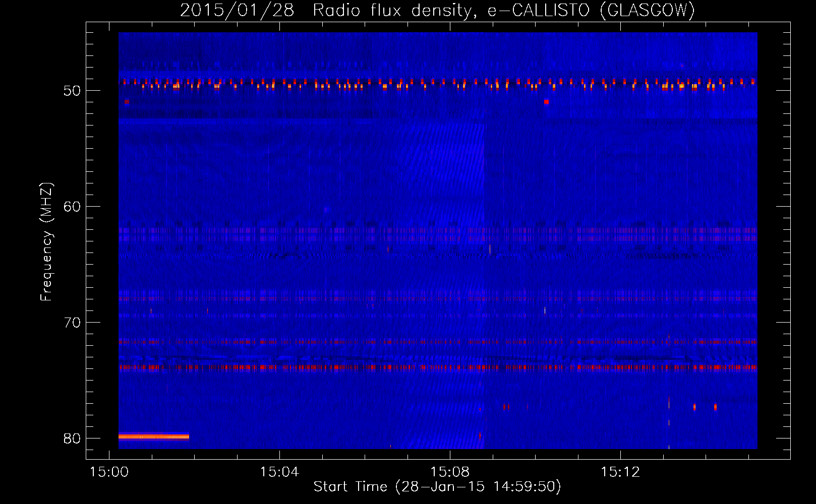The height and width of the screenshot is (504, 816).
Task: Click the 50 frequency tick label
Action: [x=72, y=91]
